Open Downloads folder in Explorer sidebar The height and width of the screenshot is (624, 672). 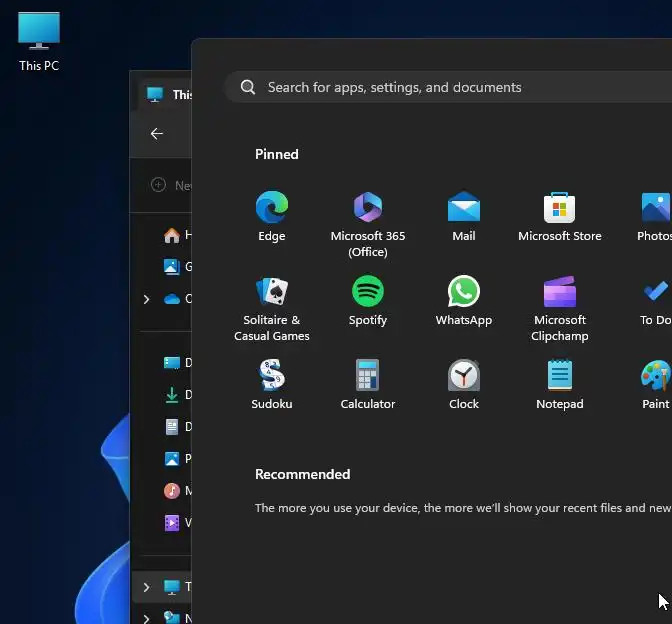(x=177, y=395)
